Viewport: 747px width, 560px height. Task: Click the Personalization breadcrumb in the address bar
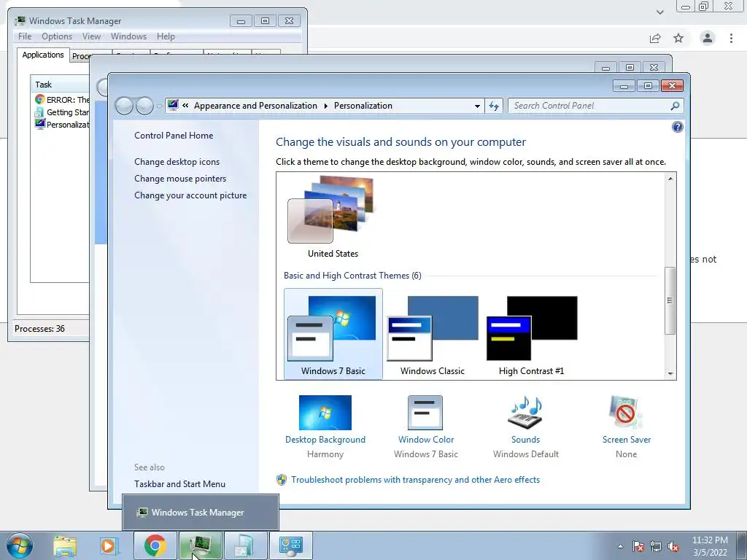[x=363, y=106]
